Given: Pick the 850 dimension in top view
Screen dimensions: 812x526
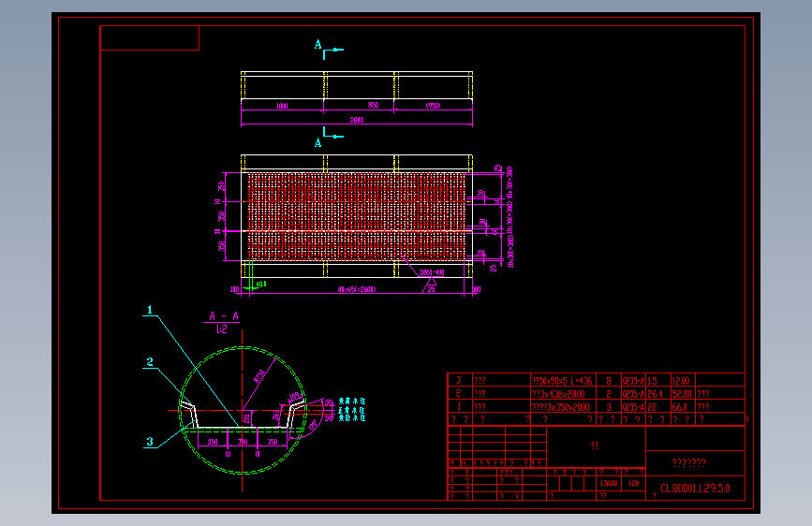Looking at the screenshot, I should tap(373, 105).
